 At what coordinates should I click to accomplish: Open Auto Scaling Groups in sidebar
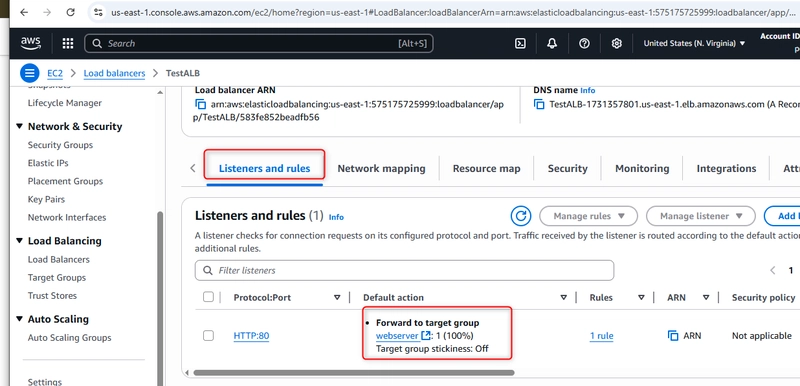pyautogui.click(x=69, y=338)
